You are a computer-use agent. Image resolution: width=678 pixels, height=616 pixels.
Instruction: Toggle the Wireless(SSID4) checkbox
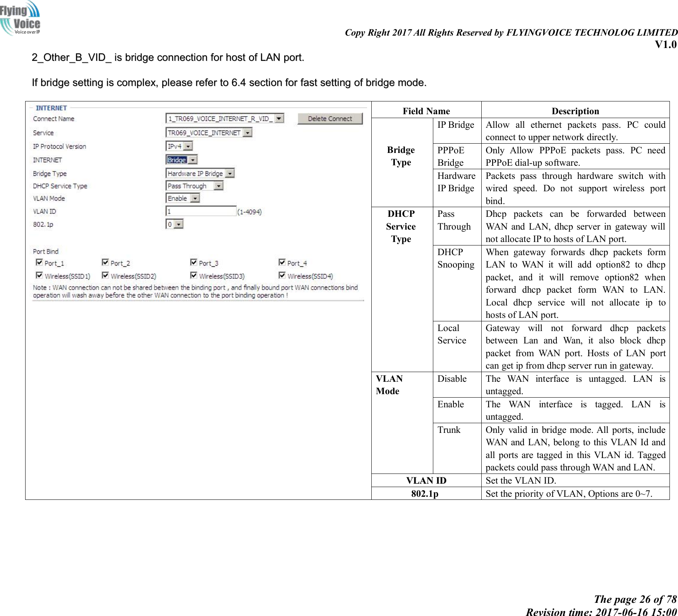(x=282, y=276)
